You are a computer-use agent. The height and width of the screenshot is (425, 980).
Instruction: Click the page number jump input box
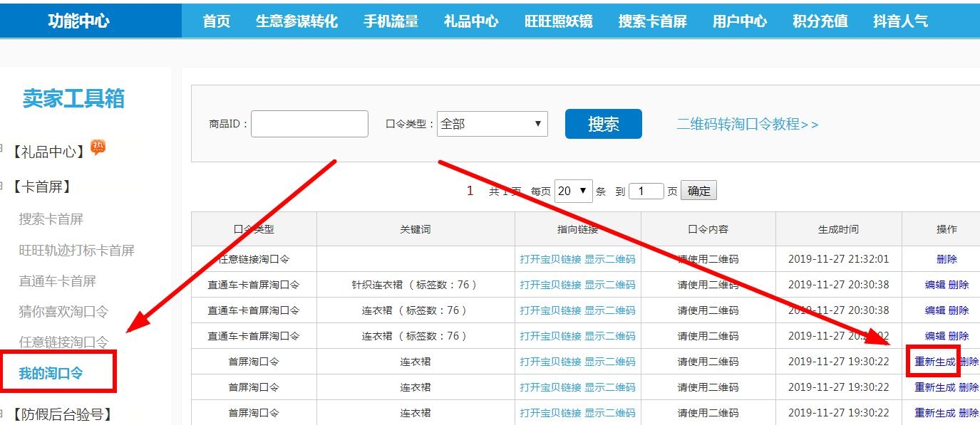pos(646,191)
